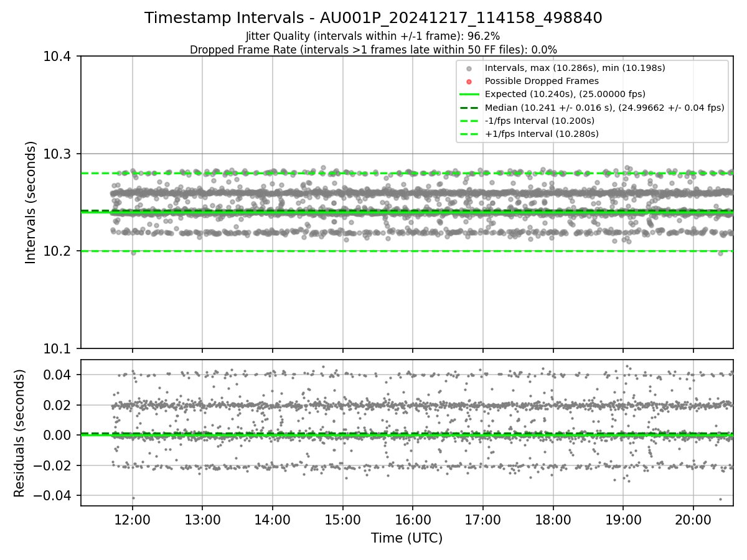Click the 16:00 time tick label

[x=413, y=520]
